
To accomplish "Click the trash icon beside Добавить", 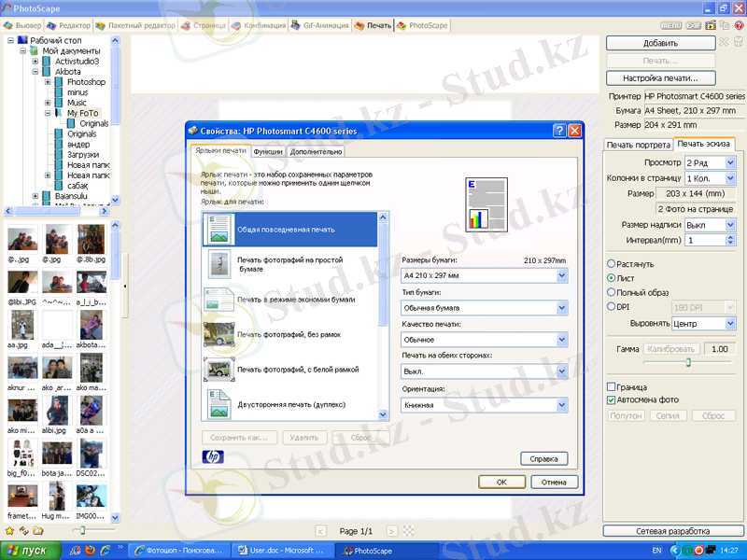I will [739, 42].
